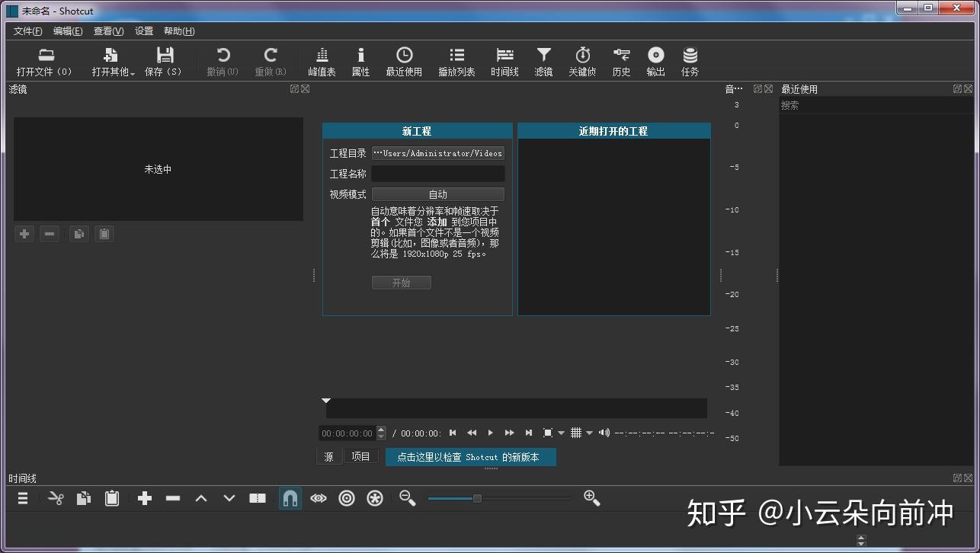Click the timeline zoom slider
The image size is (980, 553).
[x=499, y=498]
